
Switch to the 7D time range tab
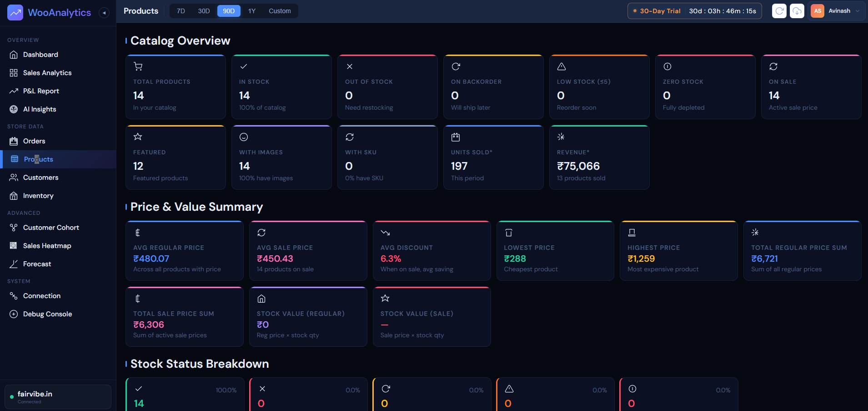(181, 10)
